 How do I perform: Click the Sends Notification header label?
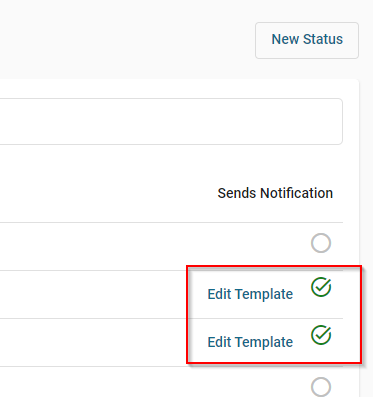point(275,193)
